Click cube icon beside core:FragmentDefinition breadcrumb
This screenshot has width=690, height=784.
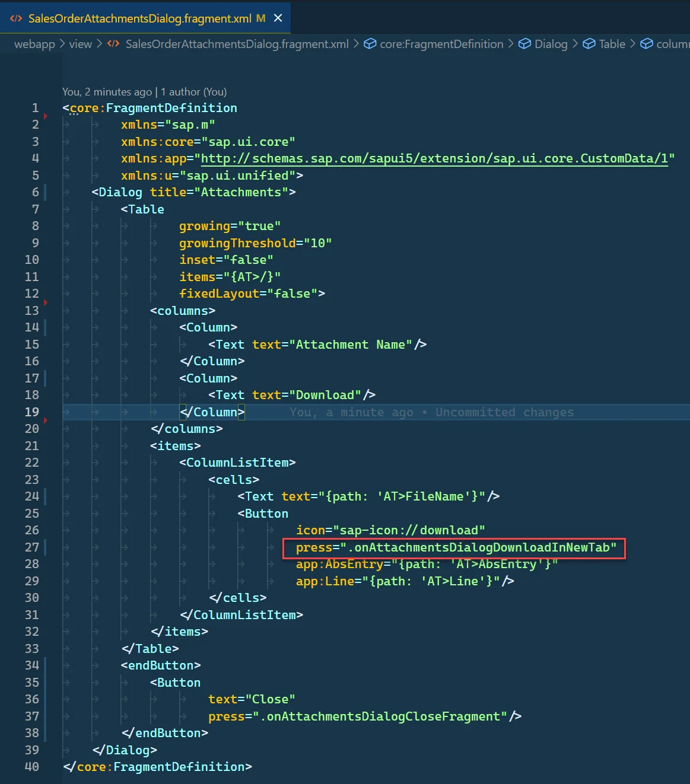tap(370, 44)
